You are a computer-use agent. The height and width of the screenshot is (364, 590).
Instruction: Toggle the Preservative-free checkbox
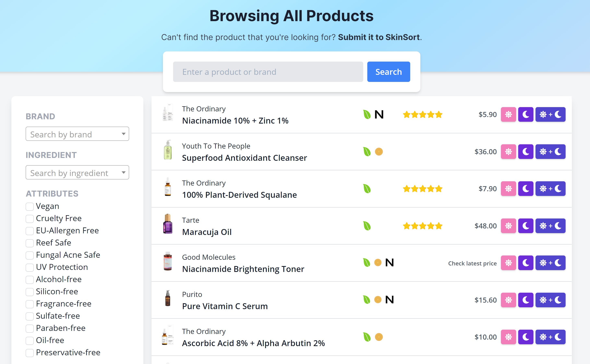[30, 353]
